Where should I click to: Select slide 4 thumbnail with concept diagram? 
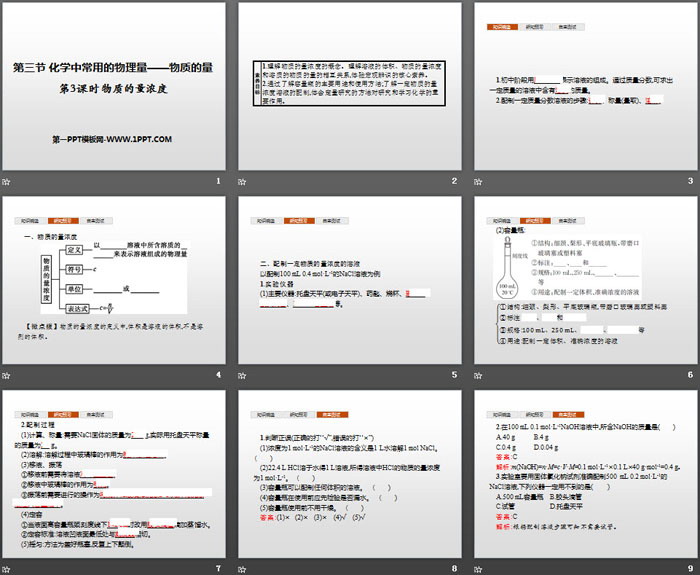click(114, 280)
